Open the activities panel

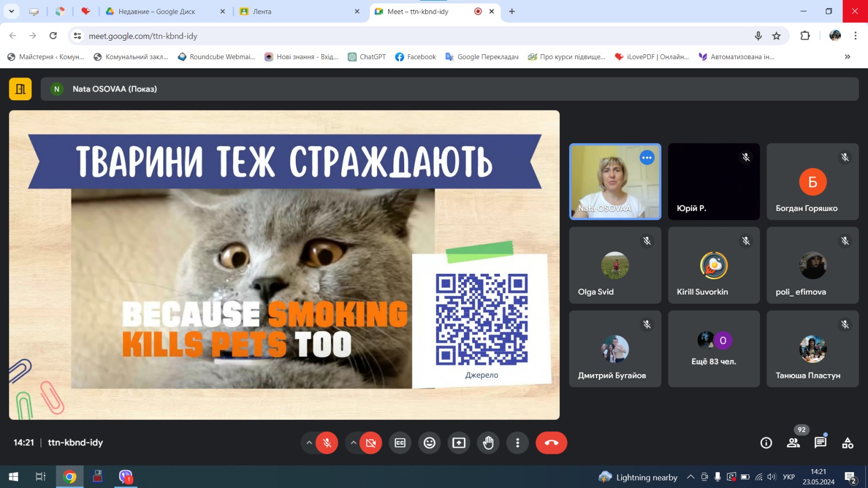click(847, 443)
